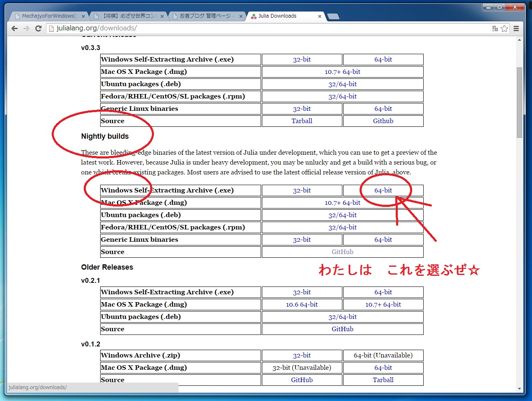Close the Julia Downloads tab

(x=320, y=16)
